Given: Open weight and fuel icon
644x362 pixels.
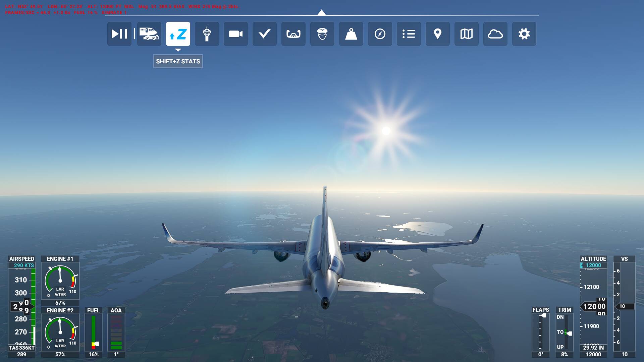Looking at the screenshot, I should pyautogui.click(x=351, y=34).
